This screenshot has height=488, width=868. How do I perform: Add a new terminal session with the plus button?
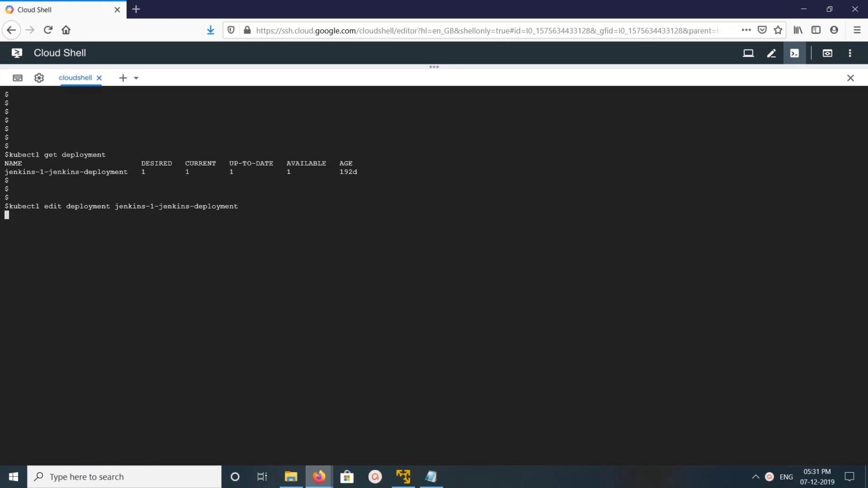click(123, 77)
